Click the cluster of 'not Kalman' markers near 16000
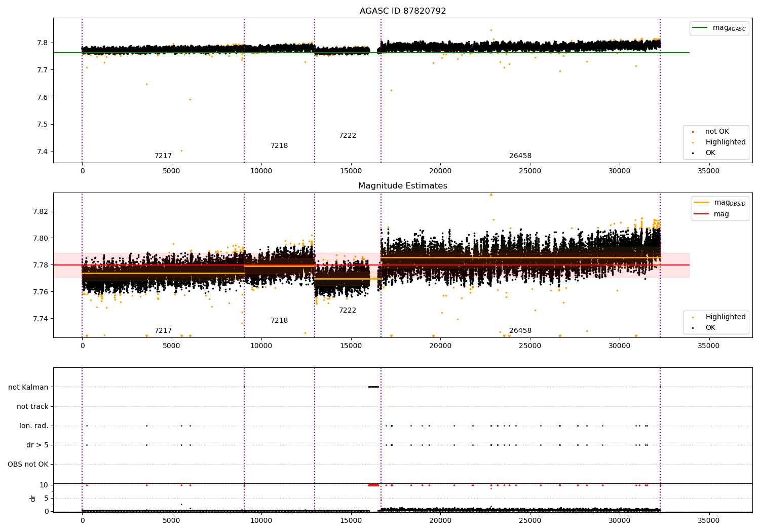 click(x=373, y=387)
